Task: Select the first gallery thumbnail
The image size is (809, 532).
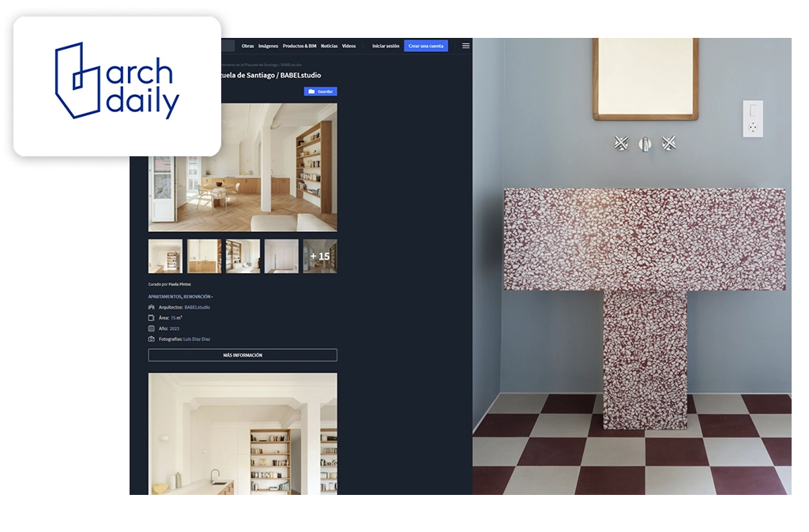Action: (x=165, y=257)
